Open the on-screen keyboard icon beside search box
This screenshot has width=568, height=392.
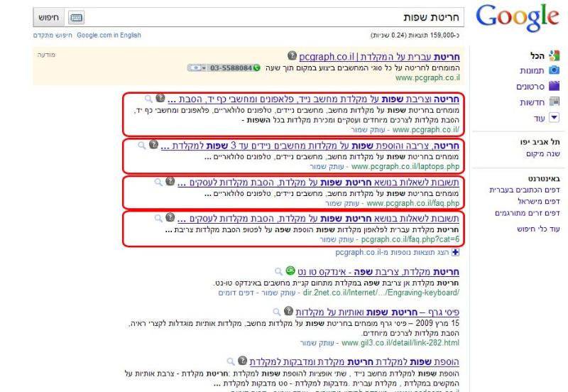76,17
